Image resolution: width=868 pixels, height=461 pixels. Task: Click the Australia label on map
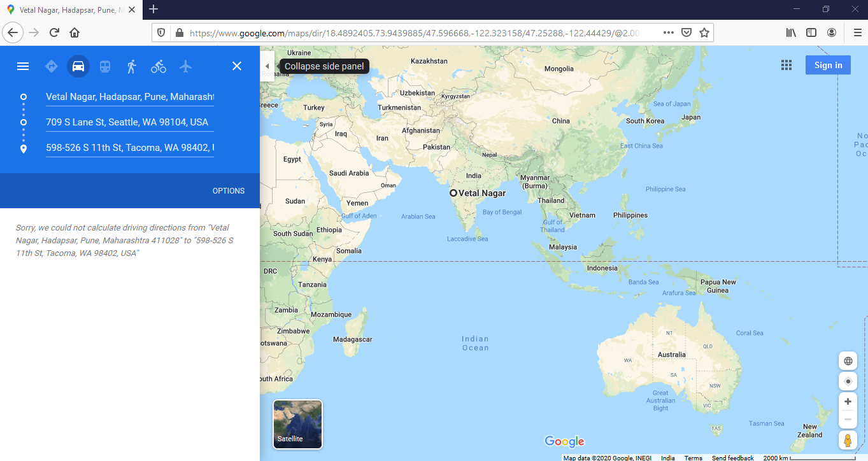click(672, 355)
